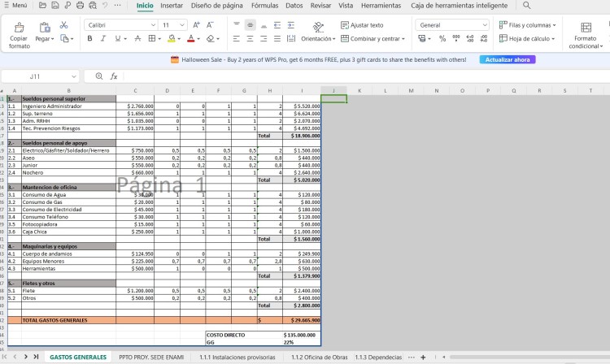Expand the Name Box J11 dropdown
610x364 pixels.
coord(73,76)
